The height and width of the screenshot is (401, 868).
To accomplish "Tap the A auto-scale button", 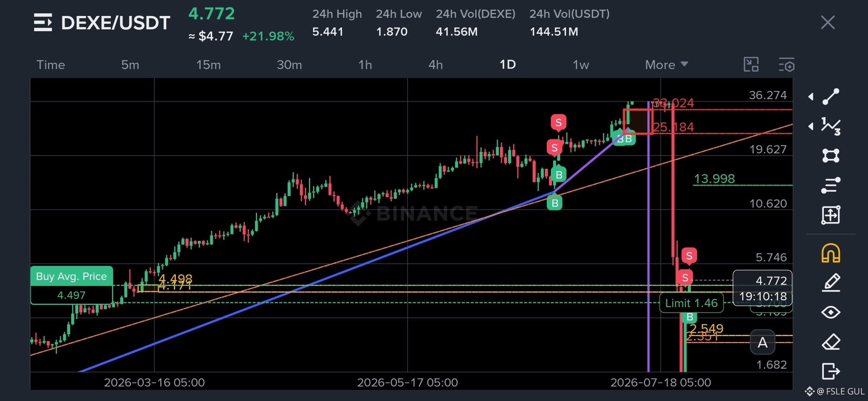I will pos(763,342).
